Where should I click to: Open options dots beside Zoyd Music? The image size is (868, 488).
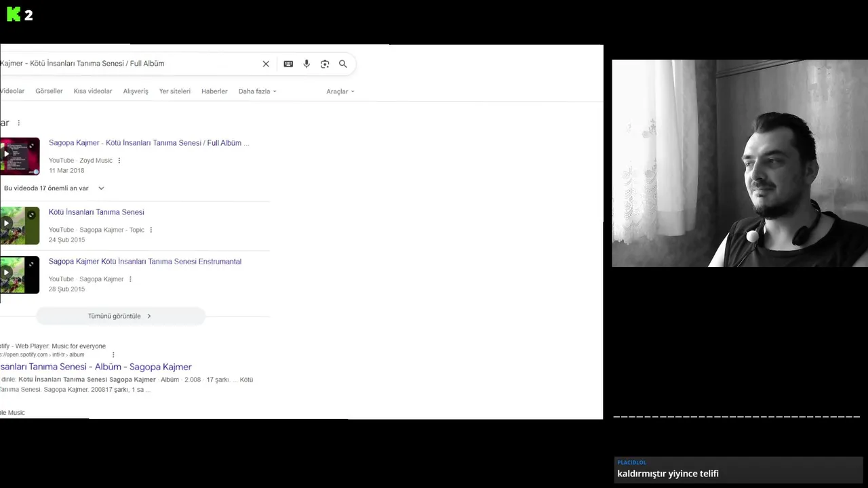119,161
